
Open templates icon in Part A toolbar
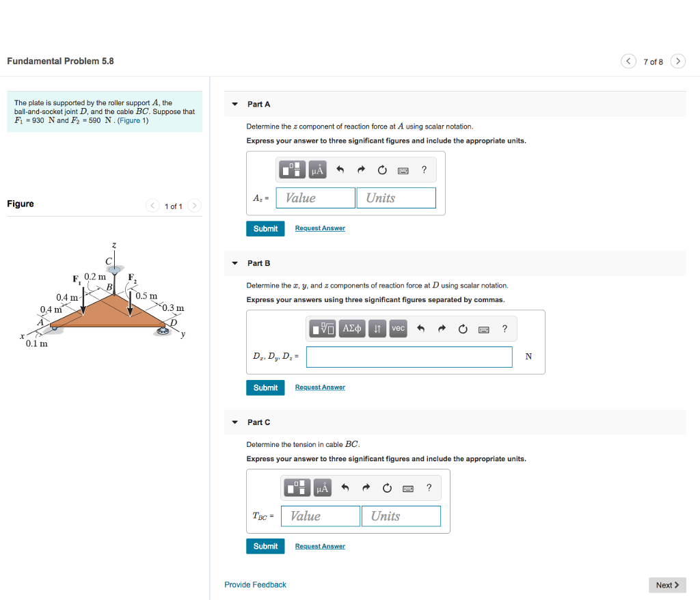pyautogui.click(x=292, y=169)
